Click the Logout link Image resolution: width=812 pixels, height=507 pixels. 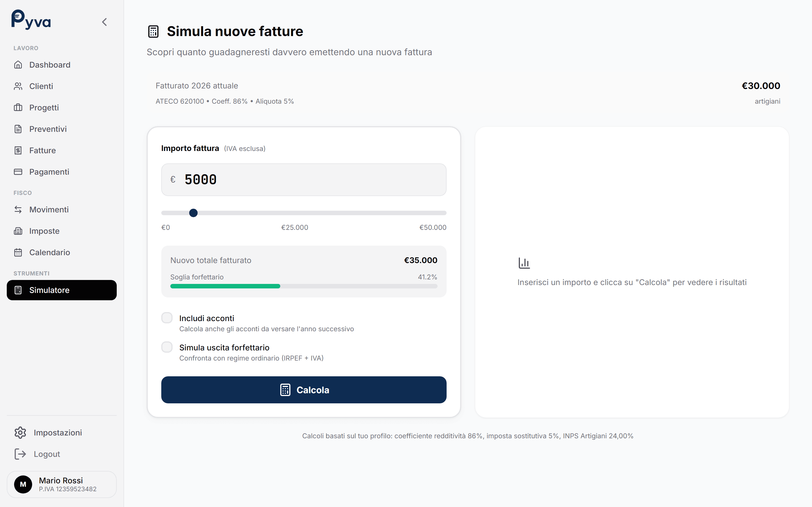47,454
